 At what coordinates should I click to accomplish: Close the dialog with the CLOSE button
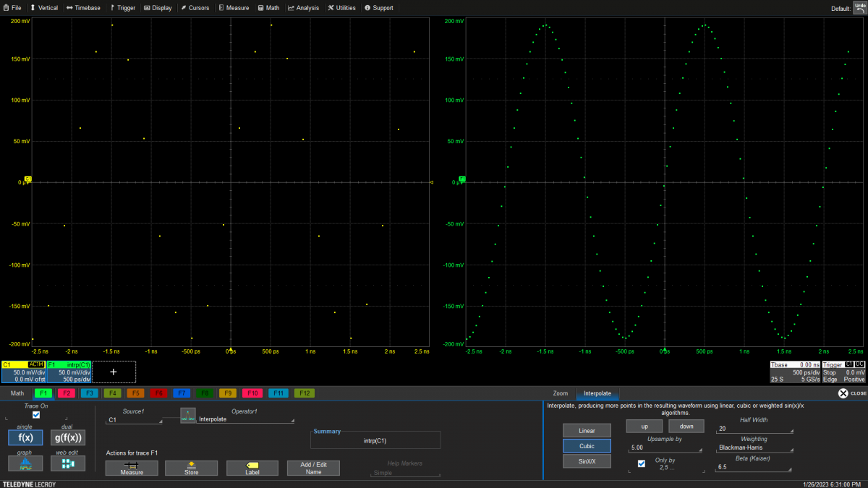tap(851, 393)
